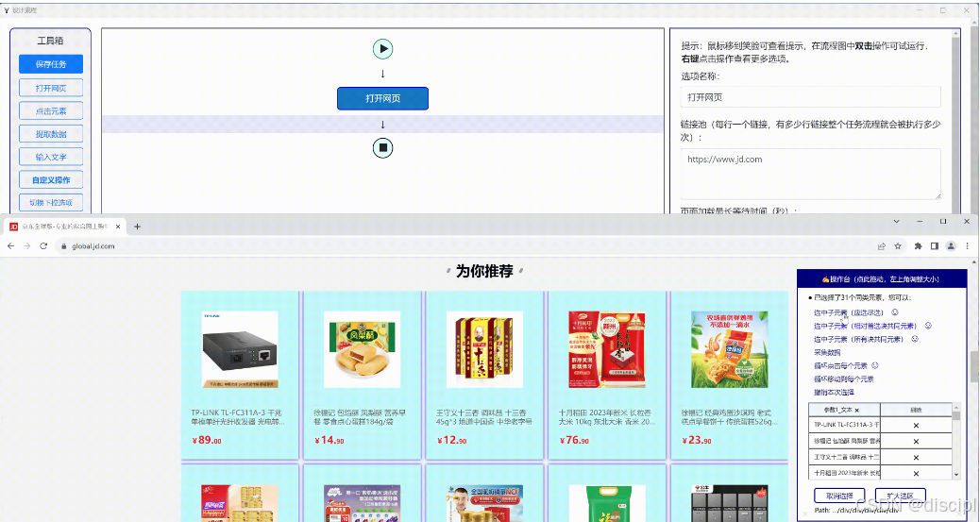
Task: Open the 王守义十三香 product image
Action: [485, 350]
